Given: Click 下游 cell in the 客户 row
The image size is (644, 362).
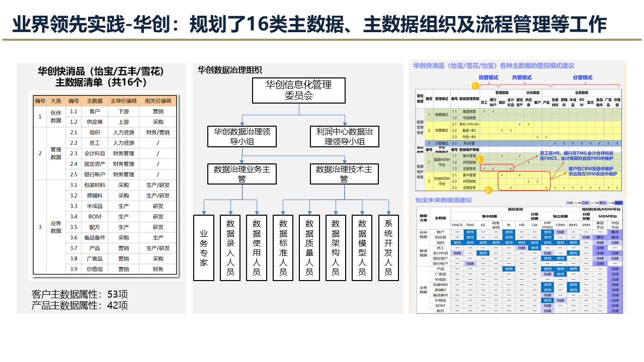Looking at the screenshot, I should coord(123,112).
